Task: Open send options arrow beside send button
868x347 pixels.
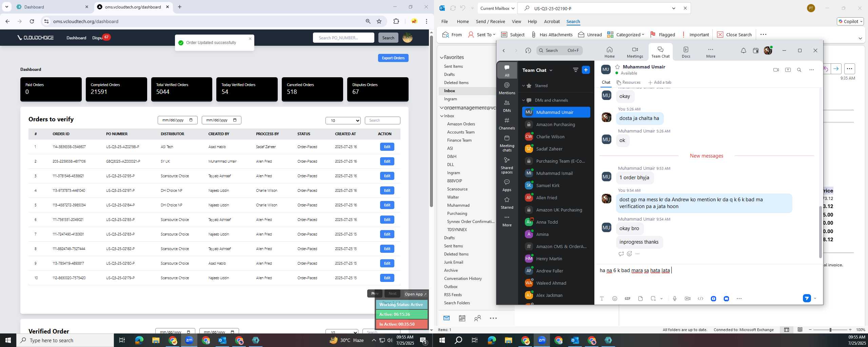Action: coord(815,299)
